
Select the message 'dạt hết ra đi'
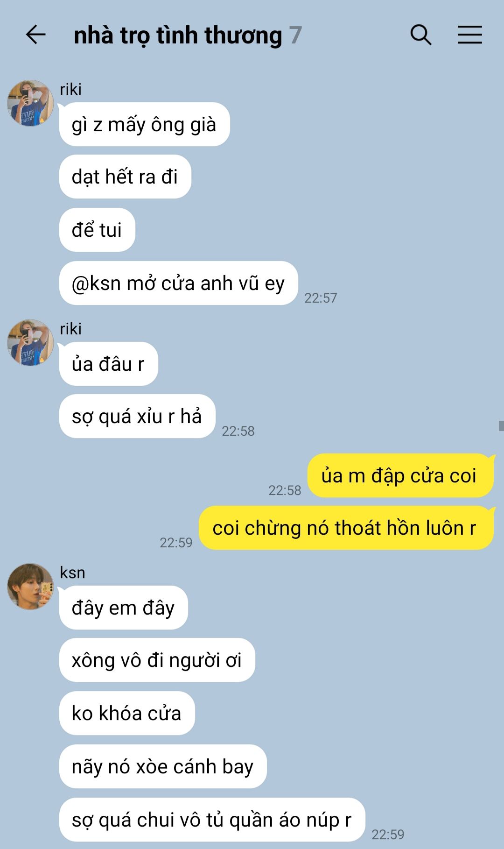(x=125, y=177)
